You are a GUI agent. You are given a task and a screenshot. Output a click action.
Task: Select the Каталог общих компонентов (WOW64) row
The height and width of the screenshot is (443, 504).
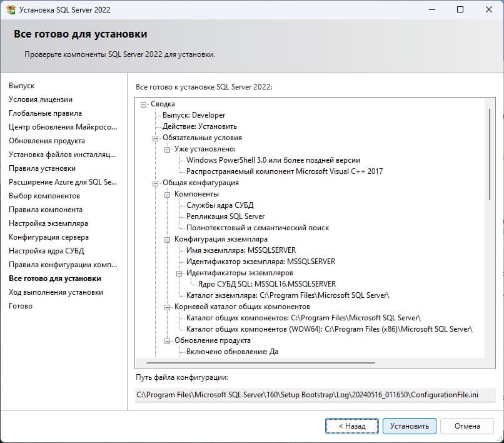[330, 330]
